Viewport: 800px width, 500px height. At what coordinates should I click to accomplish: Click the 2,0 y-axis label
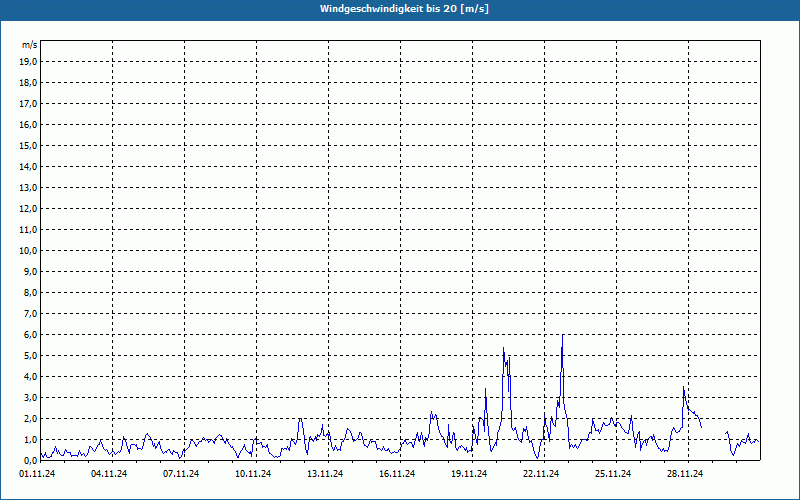tap(31, 418)
